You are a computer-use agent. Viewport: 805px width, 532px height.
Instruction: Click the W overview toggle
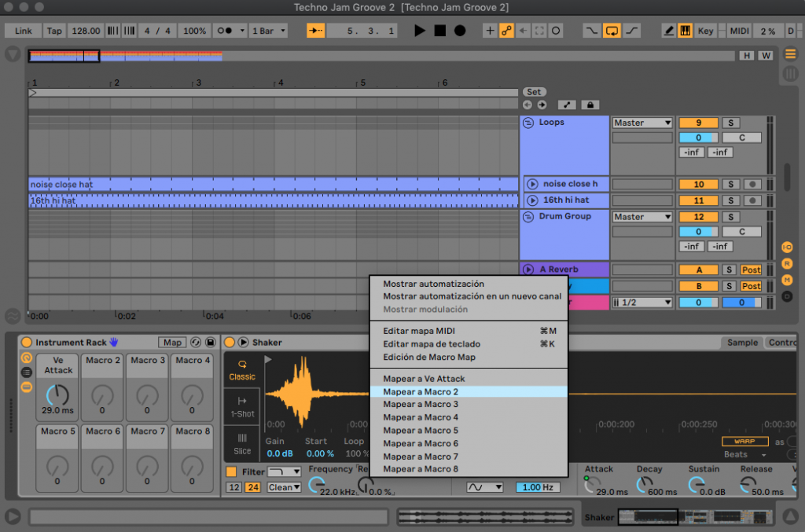[x=766, y=56]
